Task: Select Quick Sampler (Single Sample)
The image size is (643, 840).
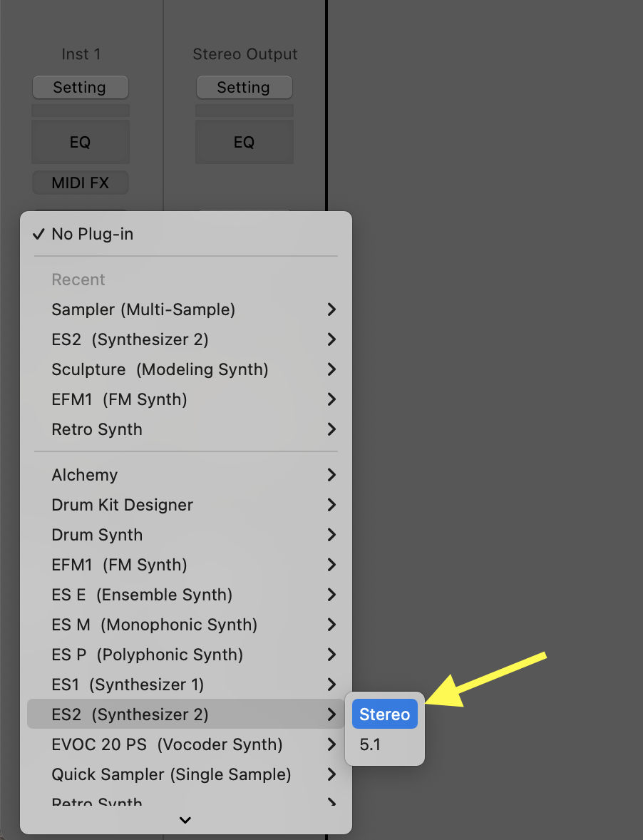Action: click(x=171, y=774)
